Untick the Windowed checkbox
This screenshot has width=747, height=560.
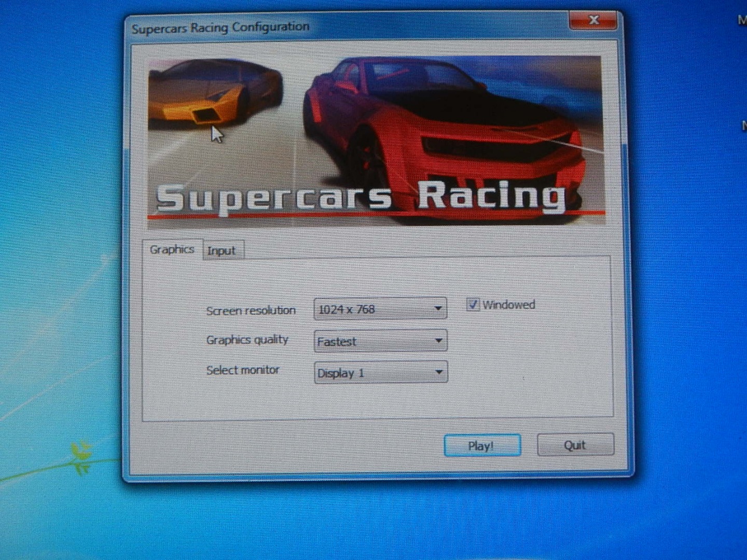pyautogui.click(x=473, y=304)
